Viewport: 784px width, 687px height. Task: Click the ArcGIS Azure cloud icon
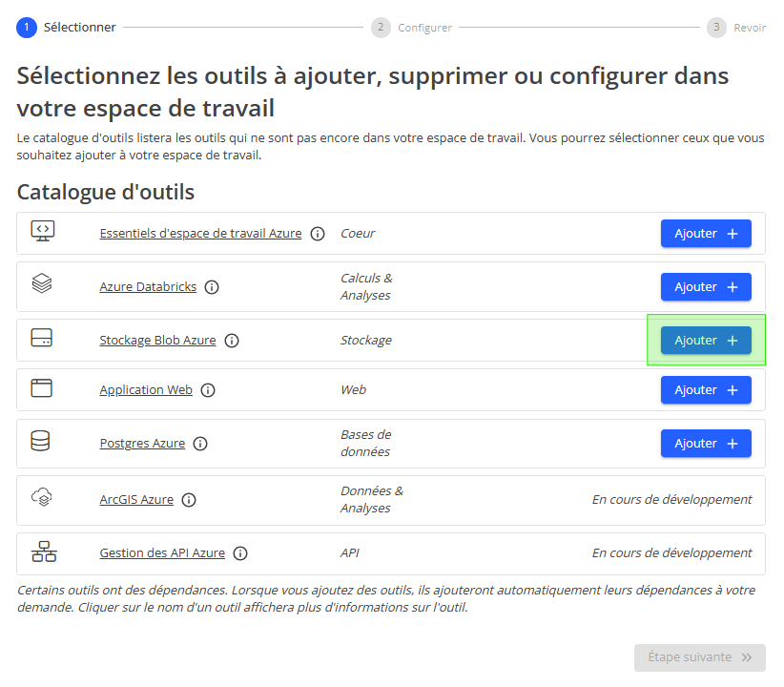tap(43, 496)
